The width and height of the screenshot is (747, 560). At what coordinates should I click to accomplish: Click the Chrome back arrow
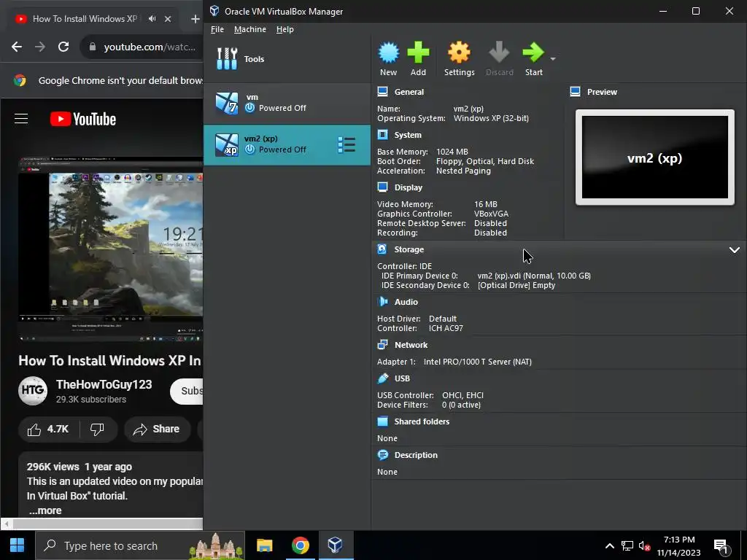[17, 47]
